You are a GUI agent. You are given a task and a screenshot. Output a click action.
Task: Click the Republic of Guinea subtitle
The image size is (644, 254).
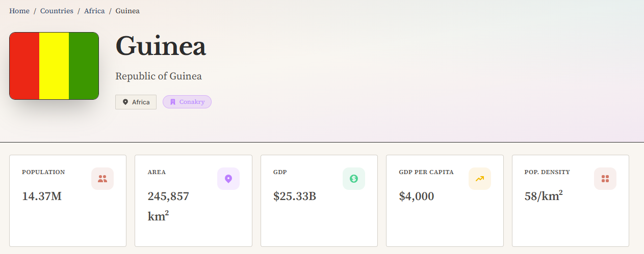click(x=159, y=76)
